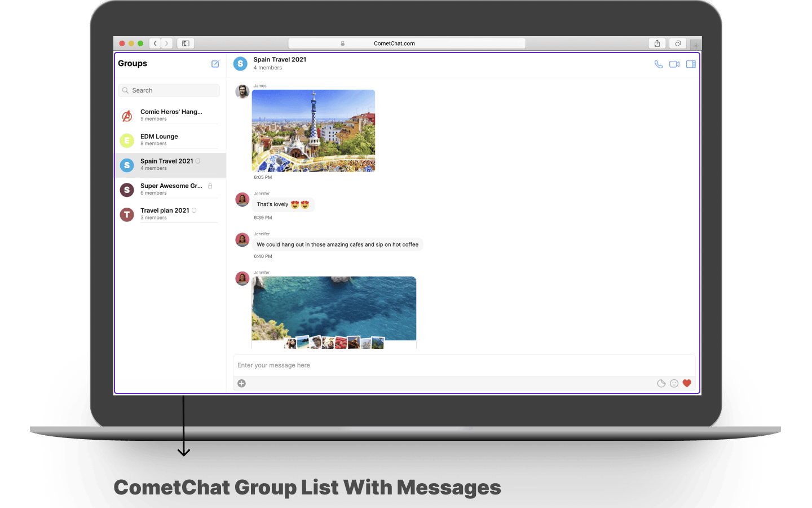Click the Travel plan 2021 group avatar

(x=127, y=214)
